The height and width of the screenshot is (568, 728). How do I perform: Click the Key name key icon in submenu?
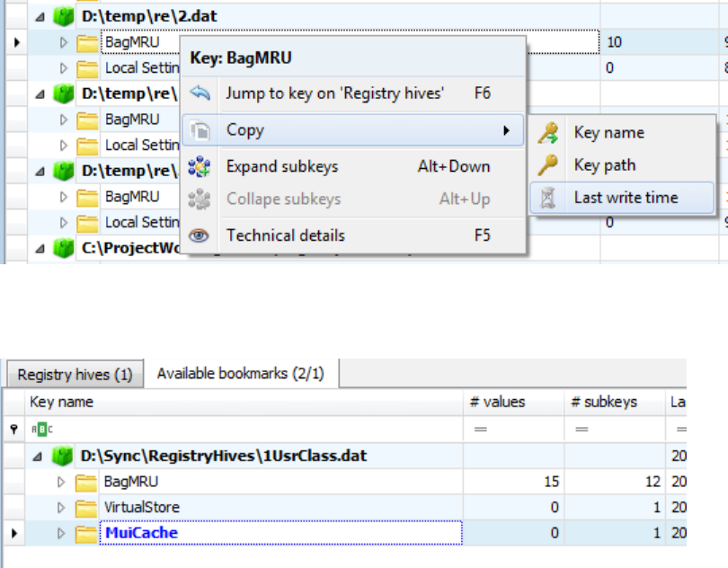(548, 133)
